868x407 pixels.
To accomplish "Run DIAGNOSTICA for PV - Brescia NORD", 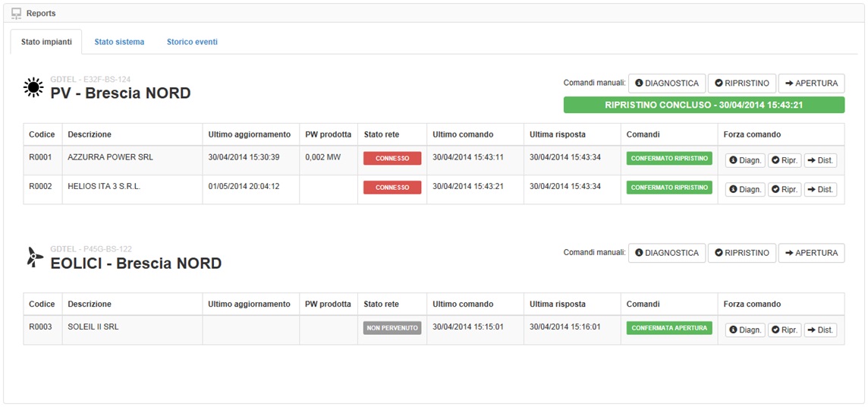I will click(666, 83).
